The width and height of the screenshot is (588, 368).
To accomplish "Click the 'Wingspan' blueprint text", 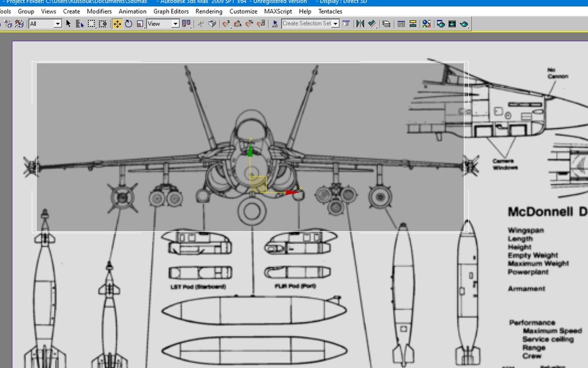I will click(526, 230).
